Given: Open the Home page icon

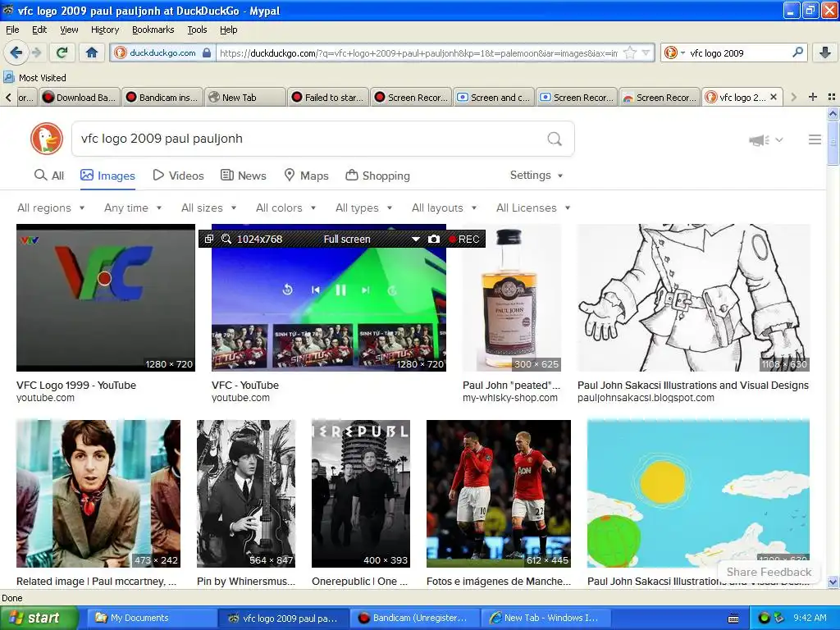Looking at the screenshot, I should [92, 52].
